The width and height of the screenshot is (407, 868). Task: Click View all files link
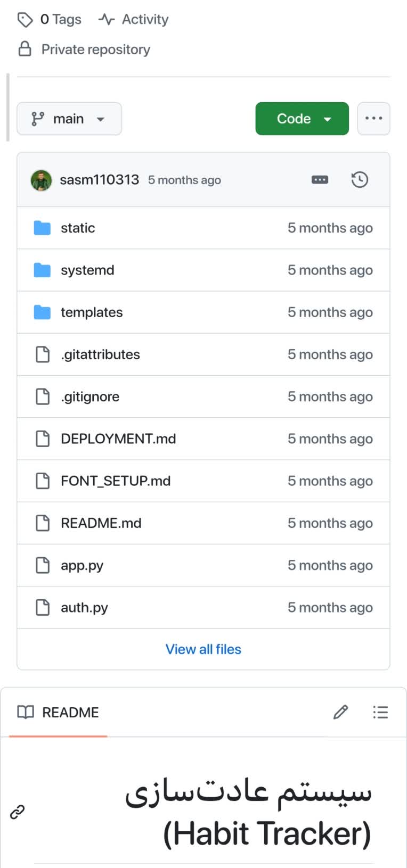tap(203, 649)
